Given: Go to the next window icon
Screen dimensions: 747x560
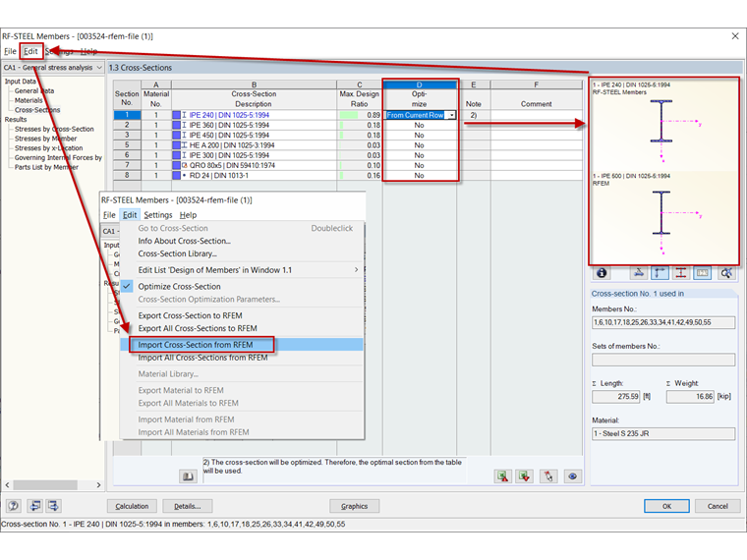Looking at the screenshot, I should [x=53, y=506].
